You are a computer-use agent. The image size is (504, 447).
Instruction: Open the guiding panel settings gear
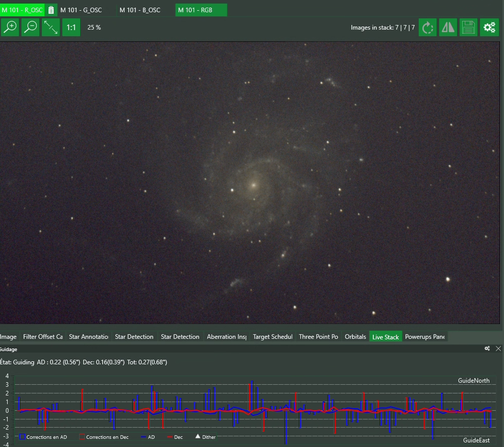pos(487,349)
